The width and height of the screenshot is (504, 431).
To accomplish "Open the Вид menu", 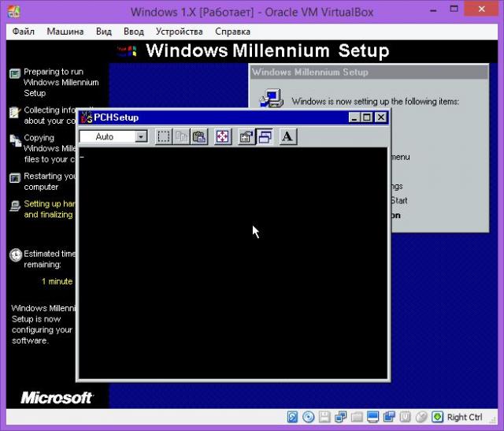I will [x=104, y=32].
